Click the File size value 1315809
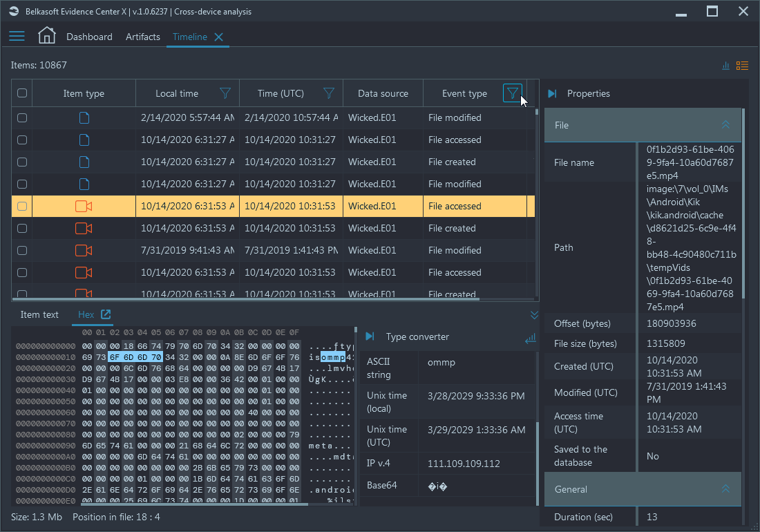The height and width of the screenshot is (532, 760). (x=666, y=343)
